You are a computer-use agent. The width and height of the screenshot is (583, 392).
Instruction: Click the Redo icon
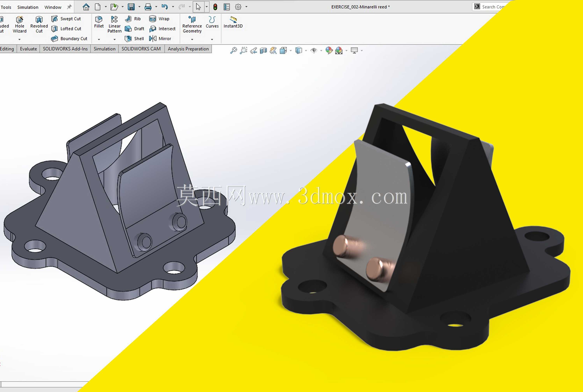click(x=182, y=7)
